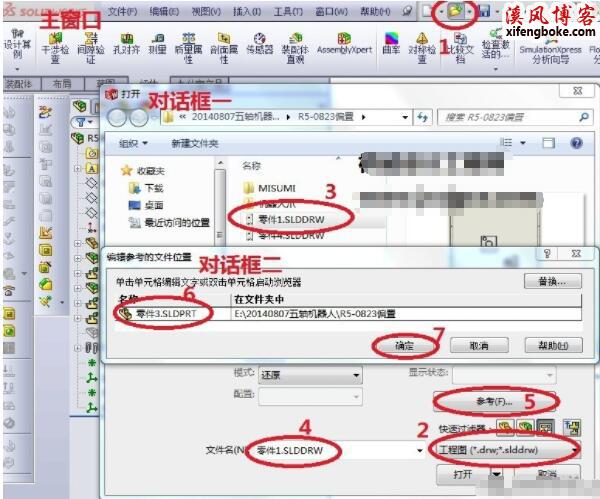Toggle the parts quick filter icon
Screen dimensions: 600x499
(505, 427)
